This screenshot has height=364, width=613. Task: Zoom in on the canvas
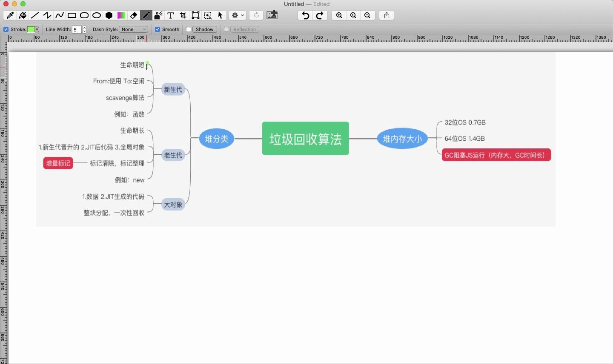click(x=339, y=15)
